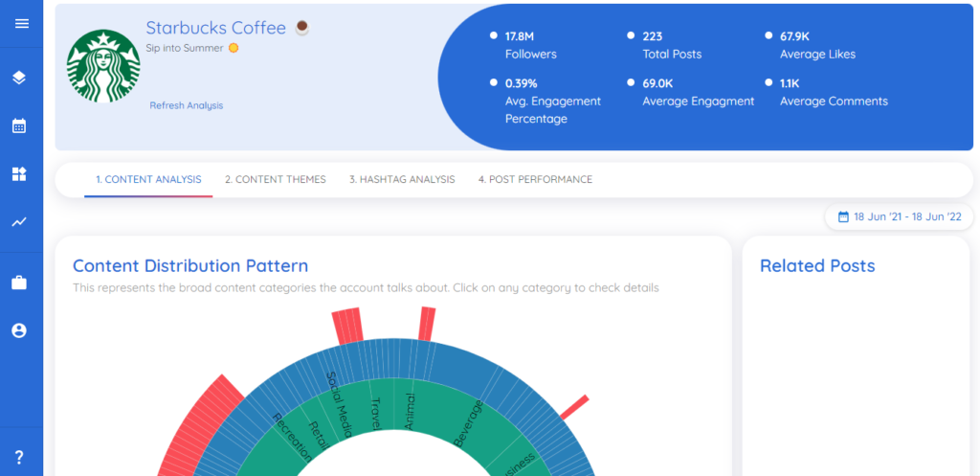Open the 18 Jun '21 - 18 Jun '22 date picker
The width and height of the screenshot is (980, 476).
pos(900,217)
